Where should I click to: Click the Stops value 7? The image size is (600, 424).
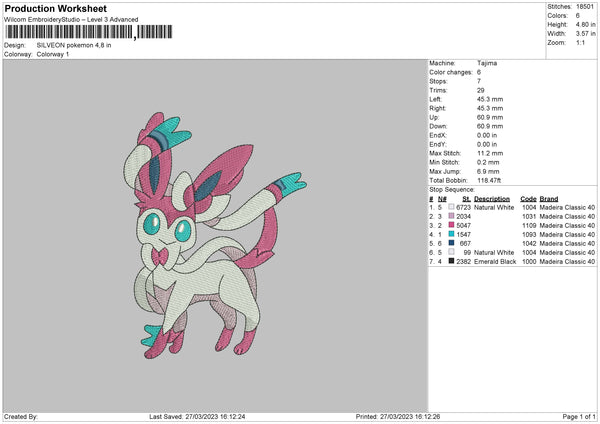tap(479, 81)
